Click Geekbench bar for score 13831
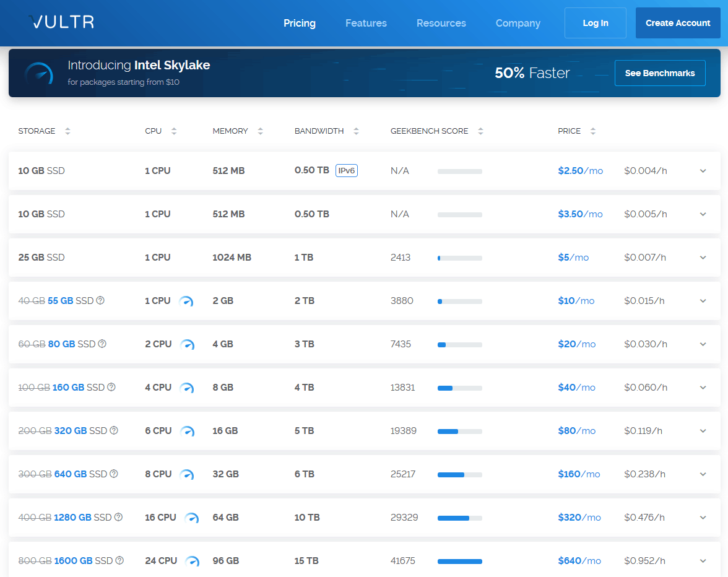The width and height of the screenshot is (728, 577). coord(459,388)
